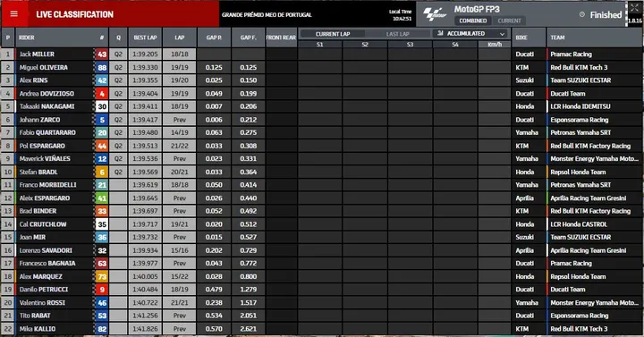Click team Team SUZUKI ECSTAR in Rins row

pyautogui.click(x=580, y=80)
